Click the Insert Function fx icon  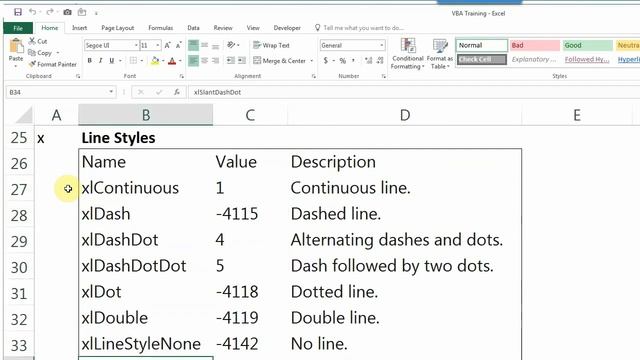(x=177, y=92)
